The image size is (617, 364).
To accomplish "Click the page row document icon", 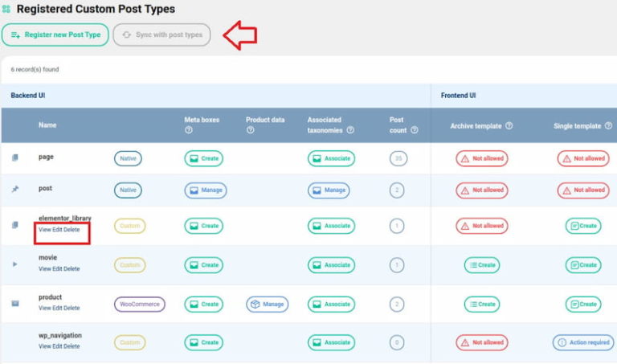I will pyautogui.click(x=15, y=157).
